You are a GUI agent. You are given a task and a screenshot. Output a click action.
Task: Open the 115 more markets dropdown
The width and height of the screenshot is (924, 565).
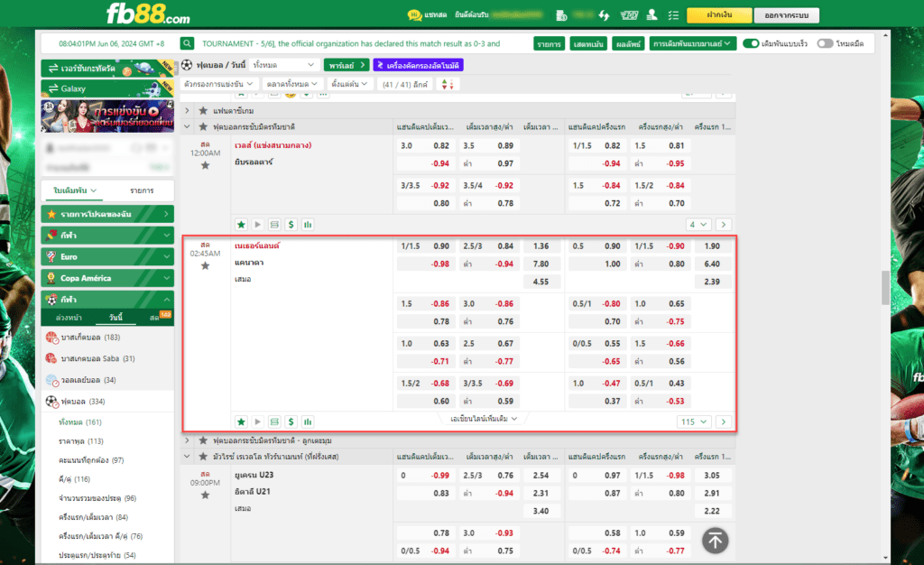click(x=693, y=421)
